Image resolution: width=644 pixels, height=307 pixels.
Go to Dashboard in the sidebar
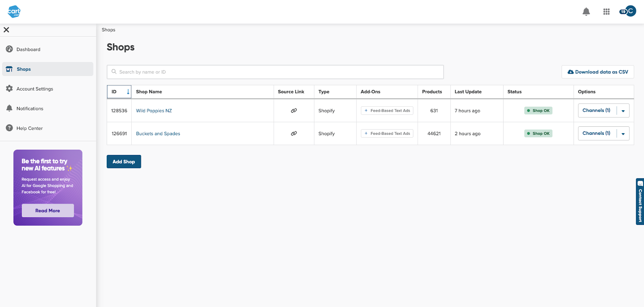pyautogui.click(x=28, y=49)
